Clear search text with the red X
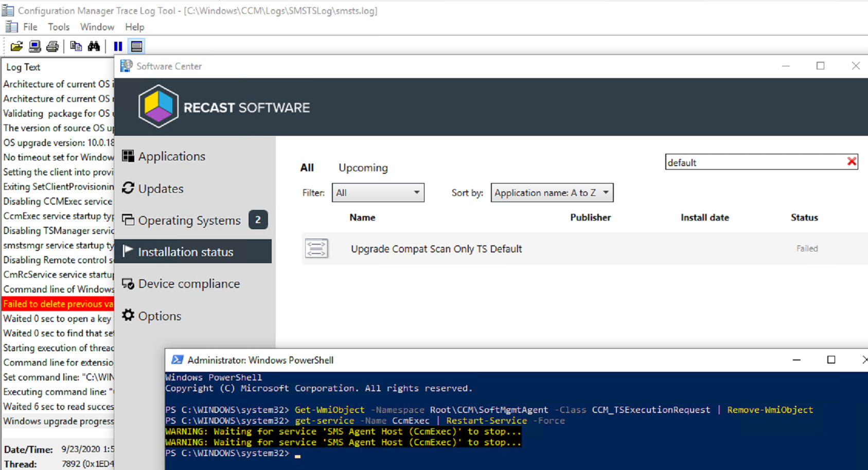Screen dimensions: 868x470 (x=852, y=162)
